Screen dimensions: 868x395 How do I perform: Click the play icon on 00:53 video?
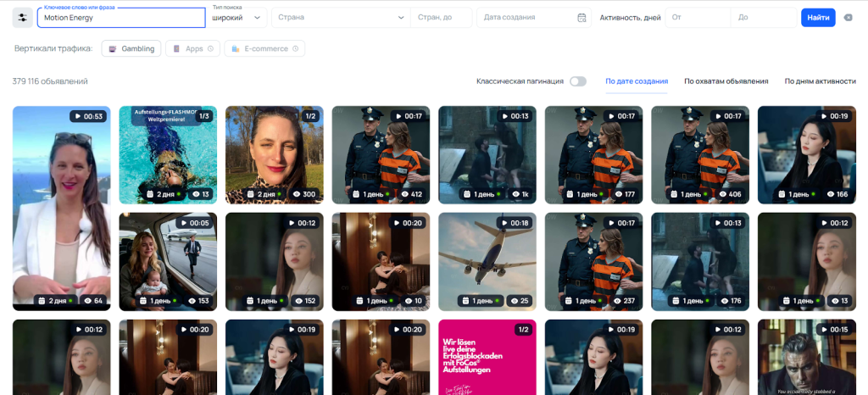[78, 116]
